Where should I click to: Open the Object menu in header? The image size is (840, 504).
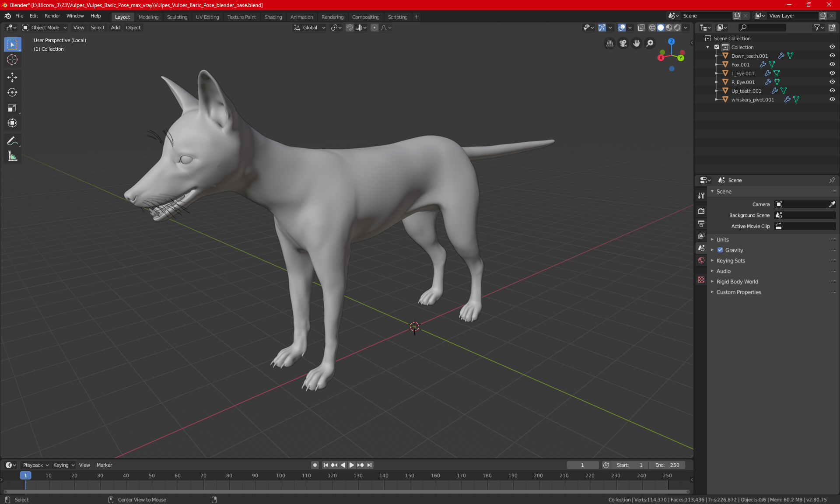point(133,27)
